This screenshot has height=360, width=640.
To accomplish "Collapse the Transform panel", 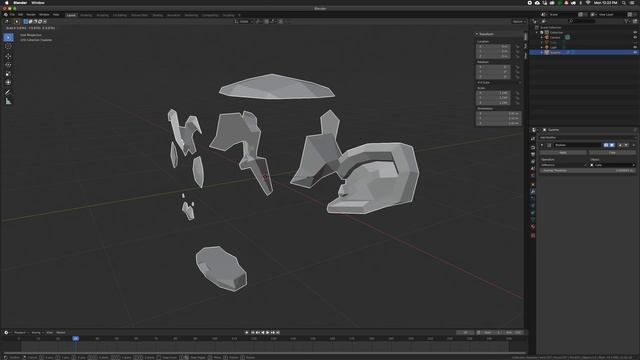I will 477,34.
